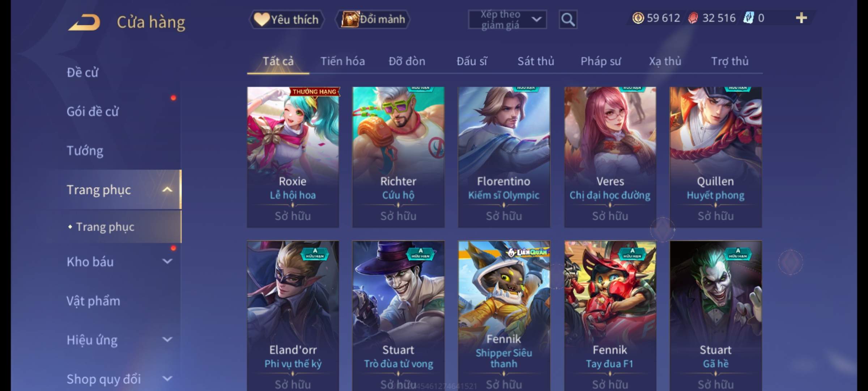Select the Quillen Huyết phong skin card
The height and width of the screenshot is (391, 868).
[716, 157]
